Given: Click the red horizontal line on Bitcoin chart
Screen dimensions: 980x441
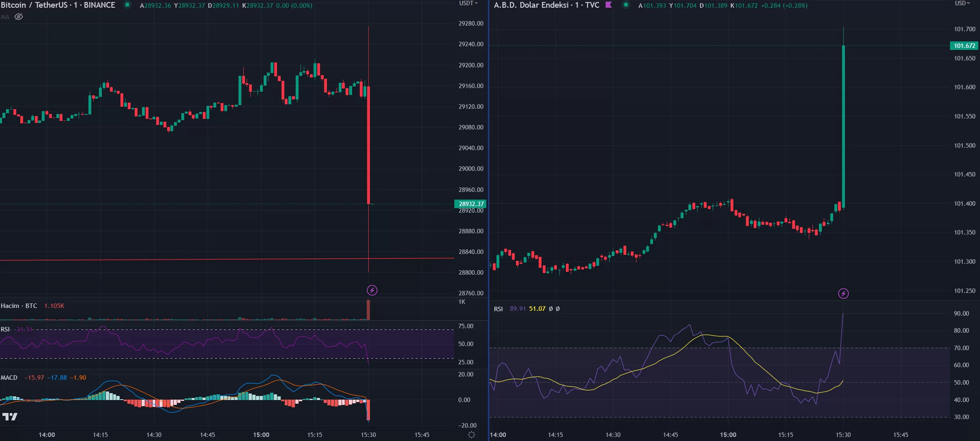Looking at the screenshot, I should [203, 259].
